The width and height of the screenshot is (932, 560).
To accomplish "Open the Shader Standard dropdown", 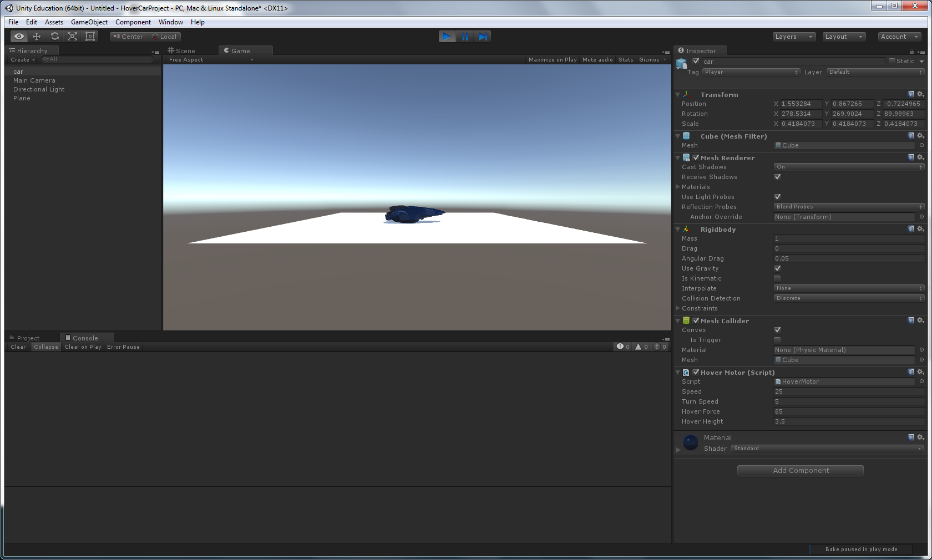I will pos(827,449).
